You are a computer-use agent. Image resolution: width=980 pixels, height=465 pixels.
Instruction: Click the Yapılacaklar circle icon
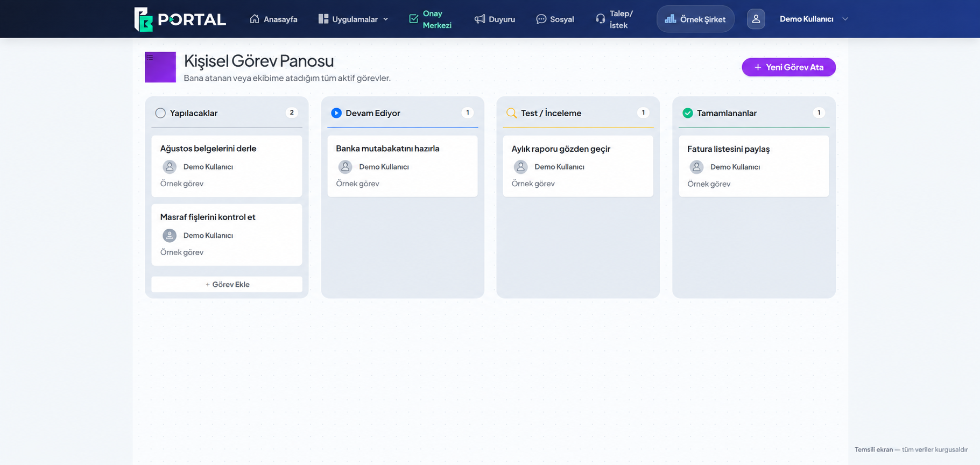click(160, 113)
